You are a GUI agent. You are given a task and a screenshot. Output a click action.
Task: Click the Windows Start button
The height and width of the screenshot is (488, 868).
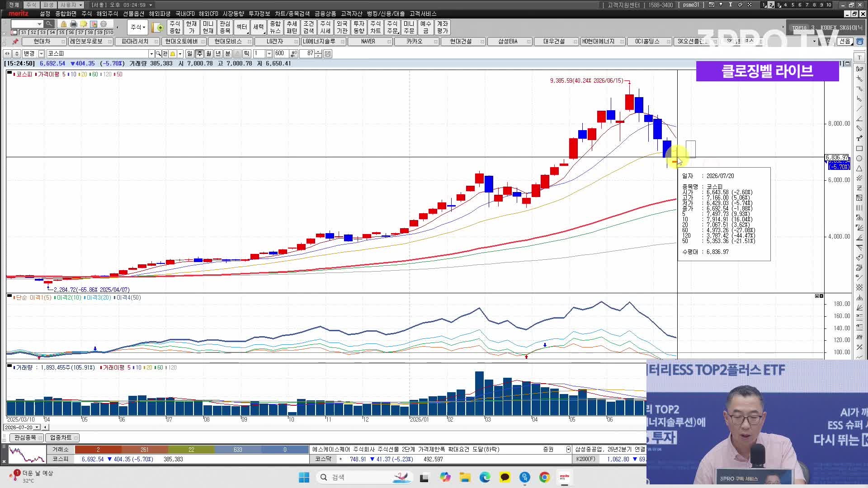(x=304, y=477)
